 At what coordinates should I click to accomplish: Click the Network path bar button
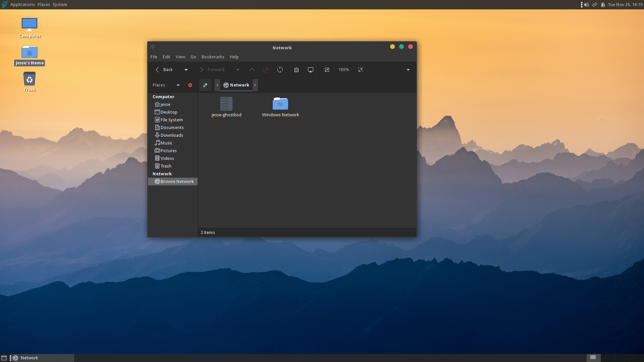(236, 85)
